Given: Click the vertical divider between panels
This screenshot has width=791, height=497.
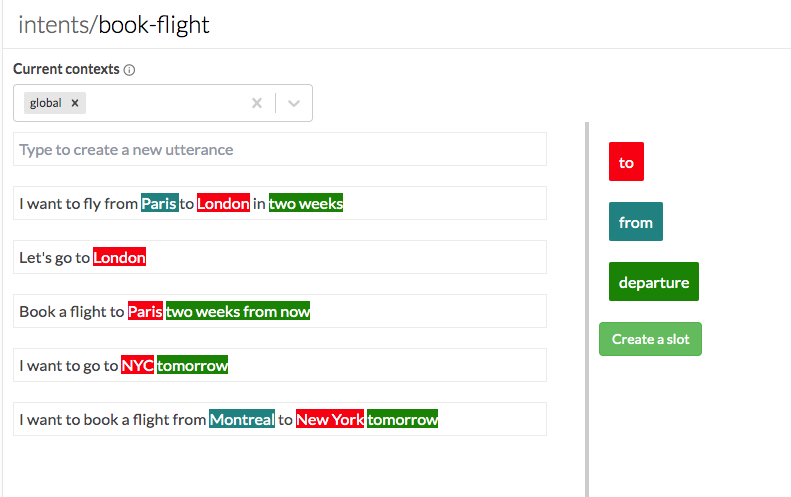Looking at the screenshot, I should click(587, 309).
